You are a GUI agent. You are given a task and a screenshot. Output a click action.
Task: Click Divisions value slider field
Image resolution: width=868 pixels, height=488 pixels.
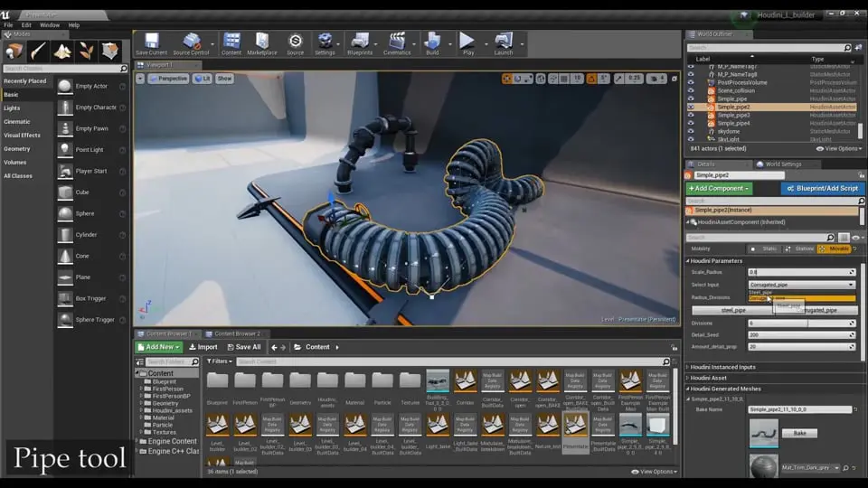pyautogui.click(x=802, y=324)
